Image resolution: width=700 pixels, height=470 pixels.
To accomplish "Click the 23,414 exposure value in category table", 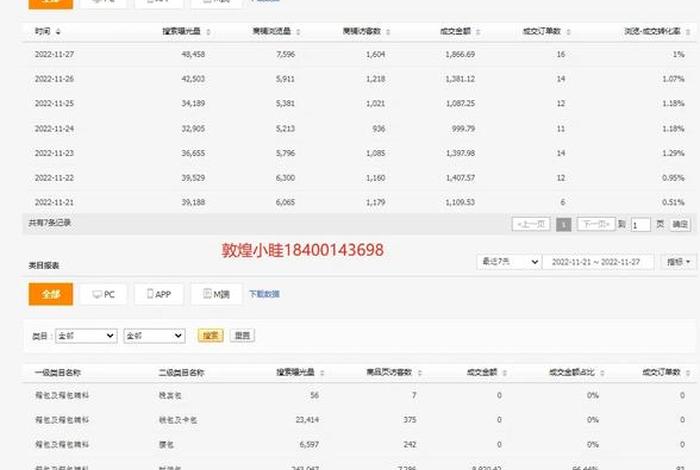I will [307, 420].
